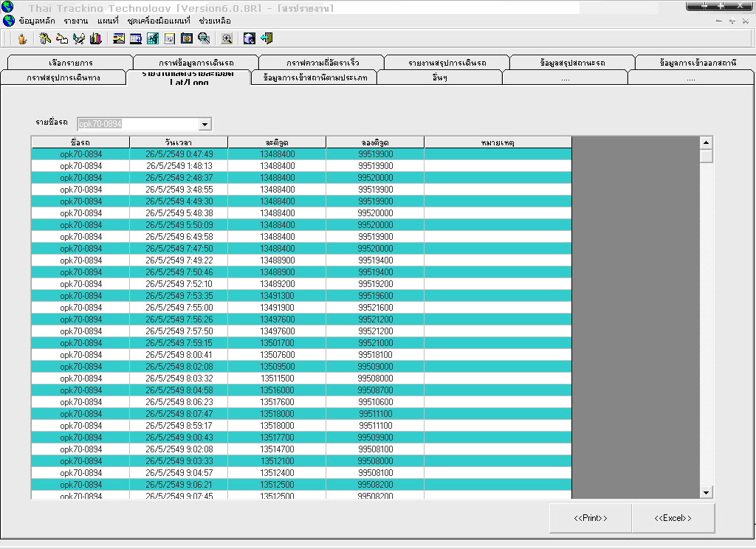Click latitude value 13516000
Image resolution: width=756 pixels, height=549 pixels.
click(x=278, y=390)
